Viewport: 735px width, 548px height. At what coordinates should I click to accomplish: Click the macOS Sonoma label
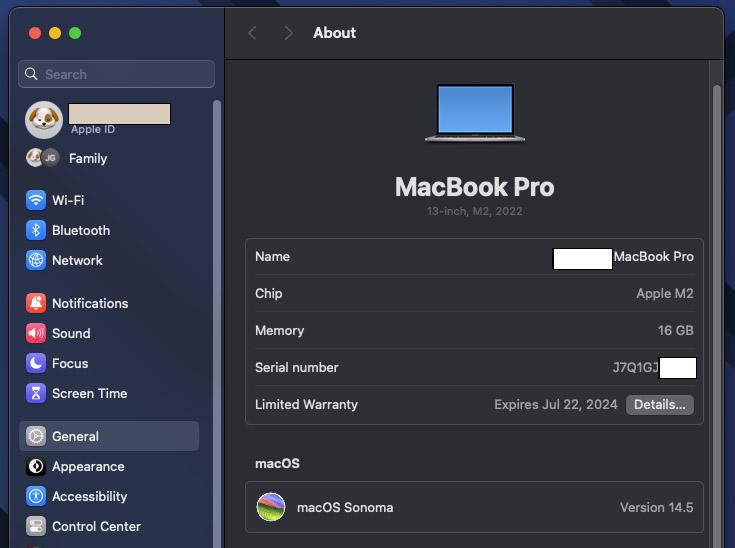click(x=345, y=507)
